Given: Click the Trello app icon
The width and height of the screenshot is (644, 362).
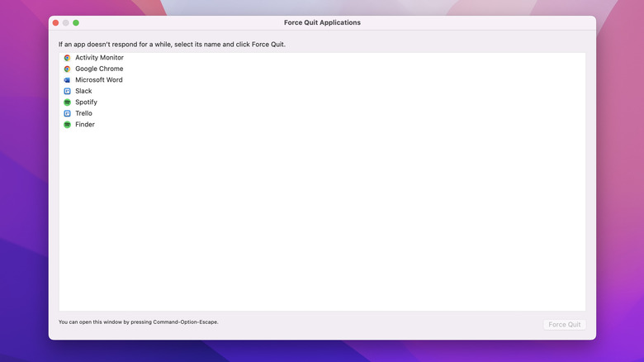Looking at the screenshot, I should tap(67, 113).
